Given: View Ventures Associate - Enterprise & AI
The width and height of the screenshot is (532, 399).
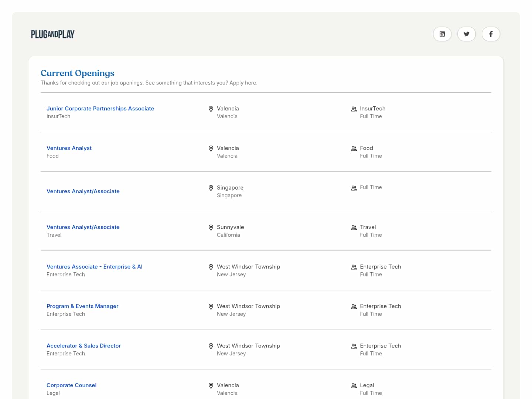Looking at the screenshot, I should point(95,267).
